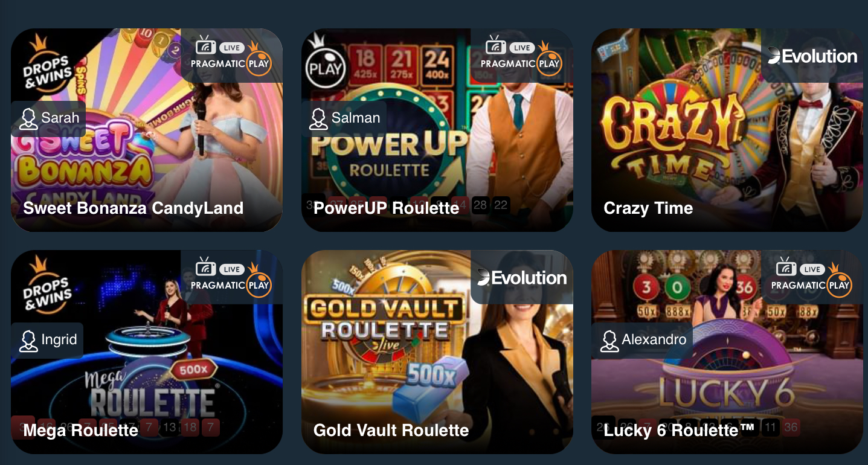Click the dealer name label Alexandro
The width and height of the screenshot is (868, 465).
[x=654, y=339]
